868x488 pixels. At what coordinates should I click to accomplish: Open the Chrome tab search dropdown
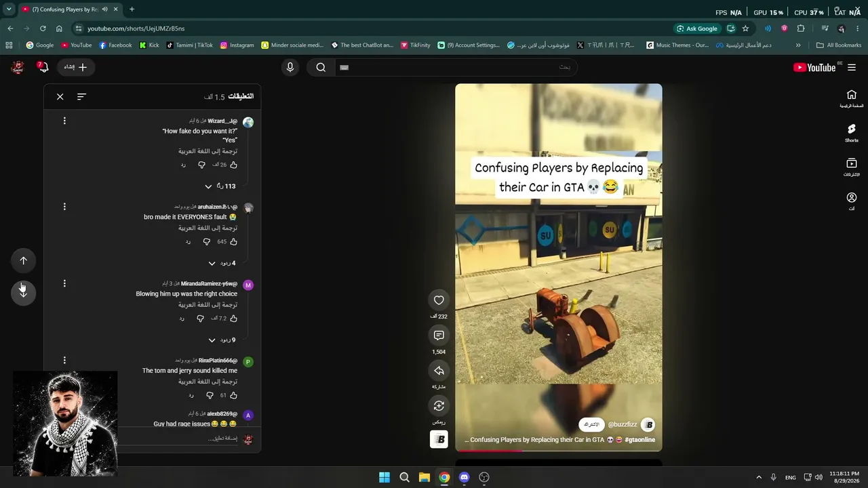coord(9,9)
